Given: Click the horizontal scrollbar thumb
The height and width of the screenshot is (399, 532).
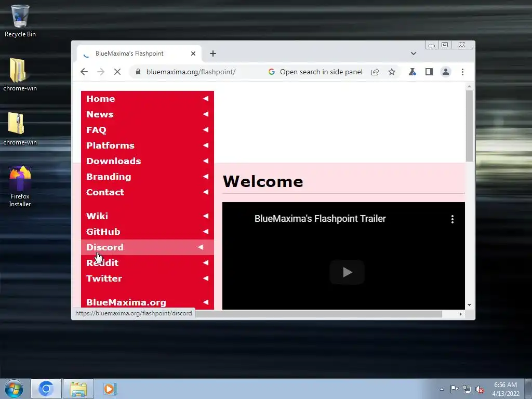Looking at the screenshot, I should coord(319,314).
